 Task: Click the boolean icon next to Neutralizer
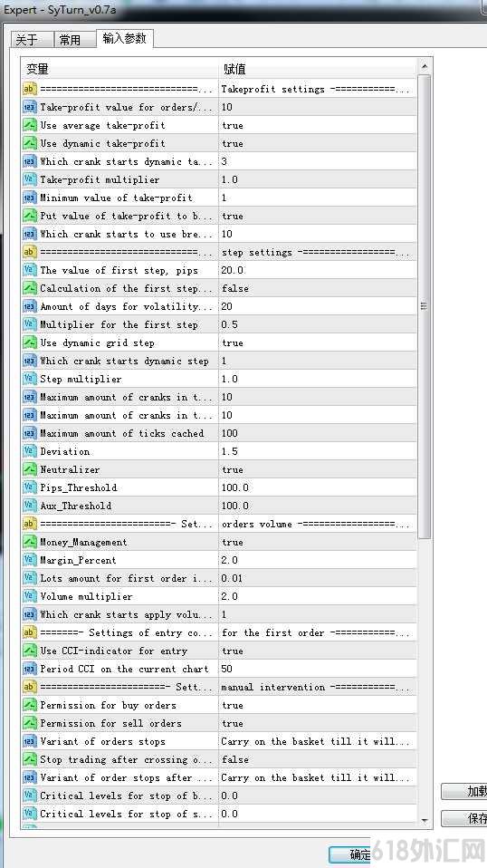tap(29, 469)
